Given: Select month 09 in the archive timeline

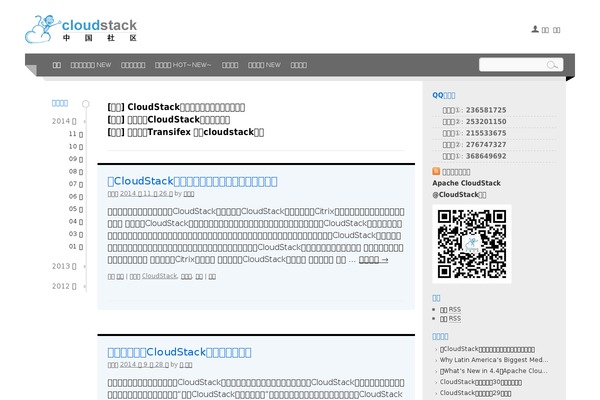Looking at the screenshot, I should pos(76,159).
